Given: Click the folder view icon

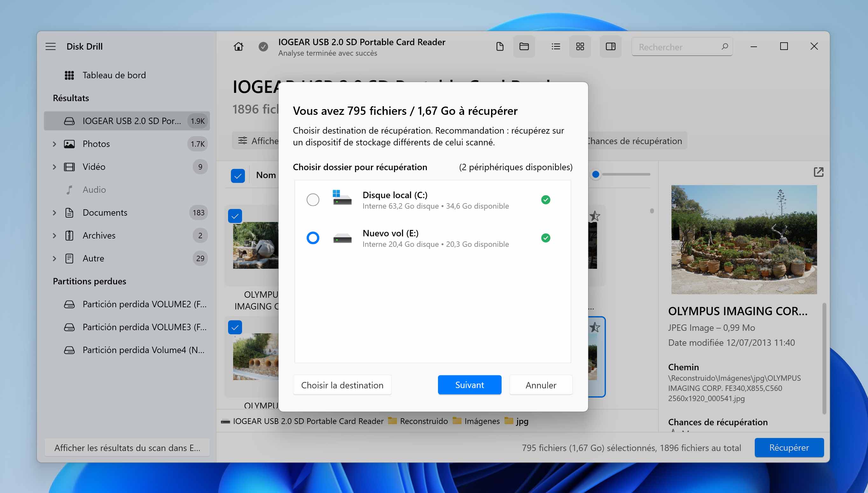Looking at the screenshot, I should tap(524, 46).
